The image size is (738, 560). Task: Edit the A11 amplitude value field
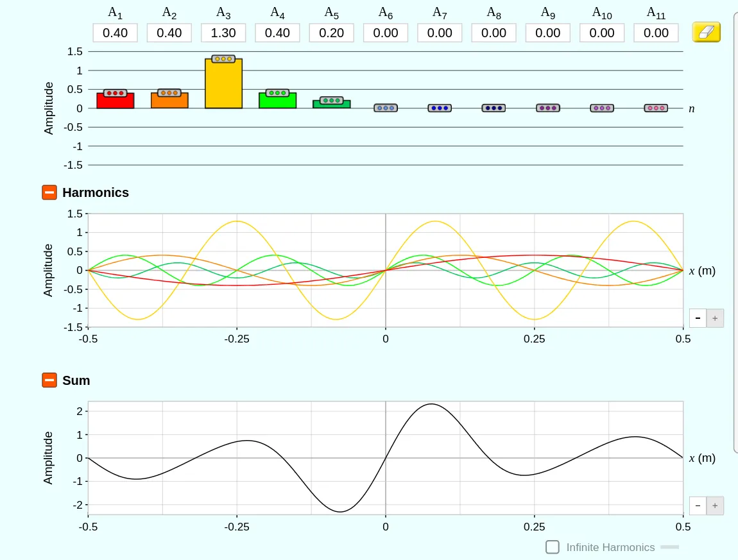[656, 33]
